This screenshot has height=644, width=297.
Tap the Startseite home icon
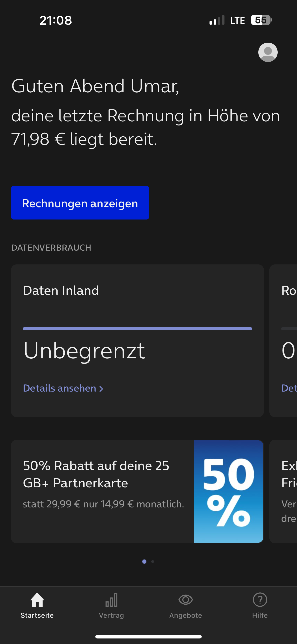pyautogui.click(x=37, y=600)
